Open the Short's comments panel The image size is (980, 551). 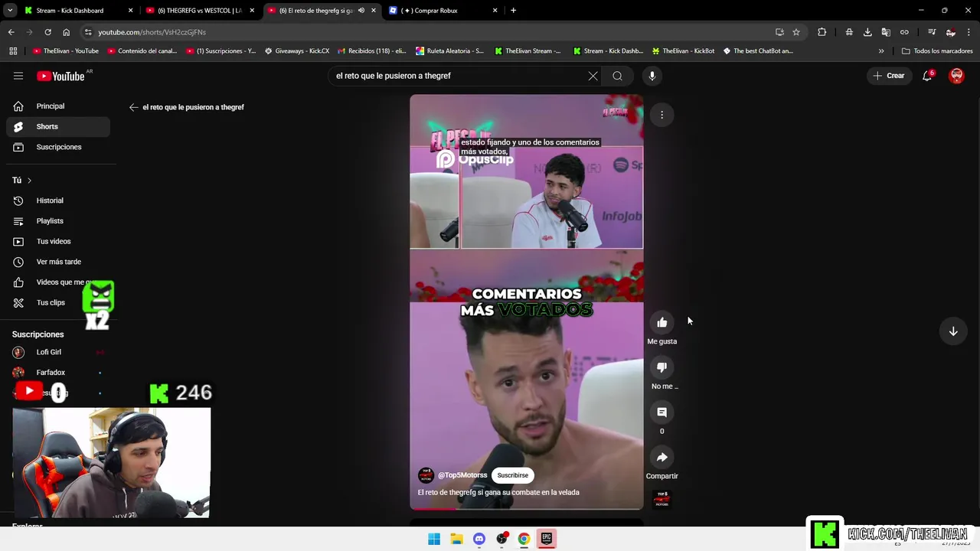point(662,412)
